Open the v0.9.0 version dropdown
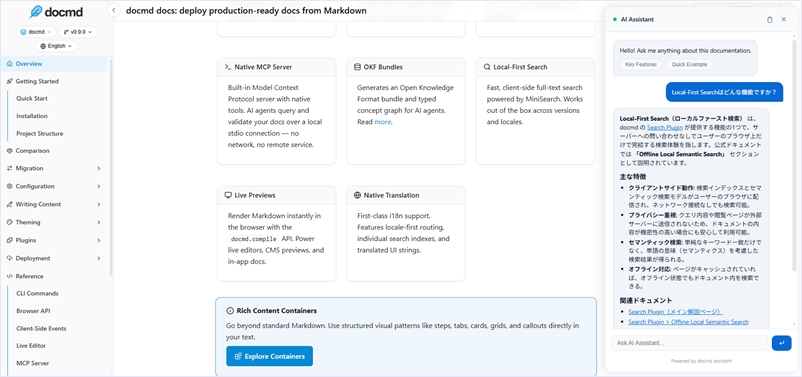Image resolution: width=802 pixels, height=377 pixels. [78, 32]
